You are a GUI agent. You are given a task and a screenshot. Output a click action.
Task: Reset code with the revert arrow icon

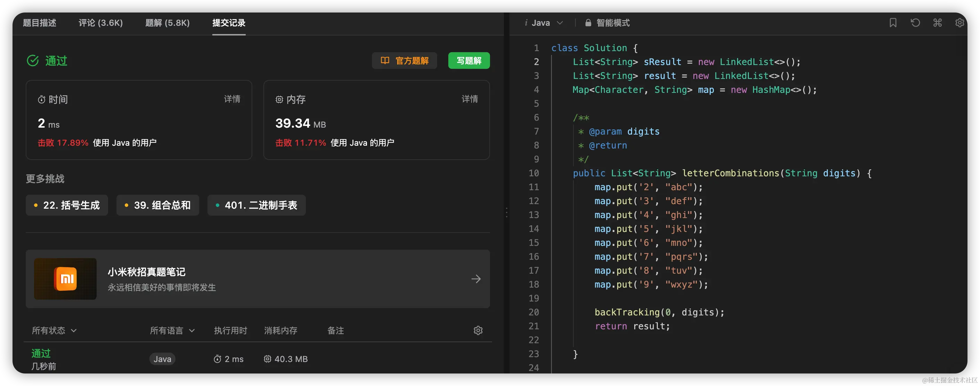[x=915, y=23]
